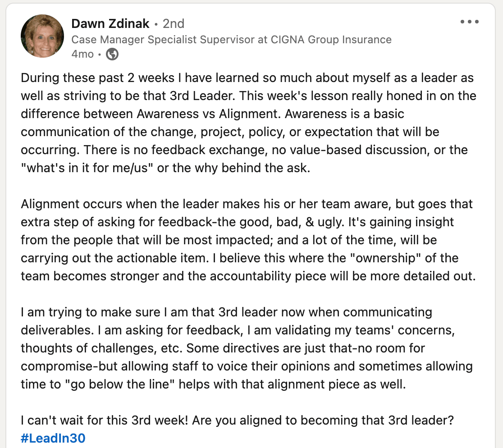Click the paragraph beginning Alignment occurs when the leader
The height and width of the screenshot is (448, 503).
[x=248, y=240]
